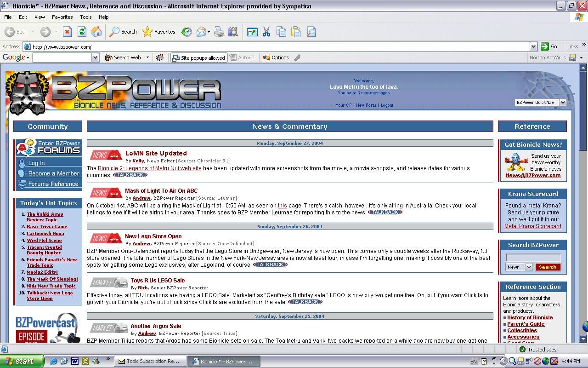Click the Copy icon in the toolbar

[x=281, y=32]
